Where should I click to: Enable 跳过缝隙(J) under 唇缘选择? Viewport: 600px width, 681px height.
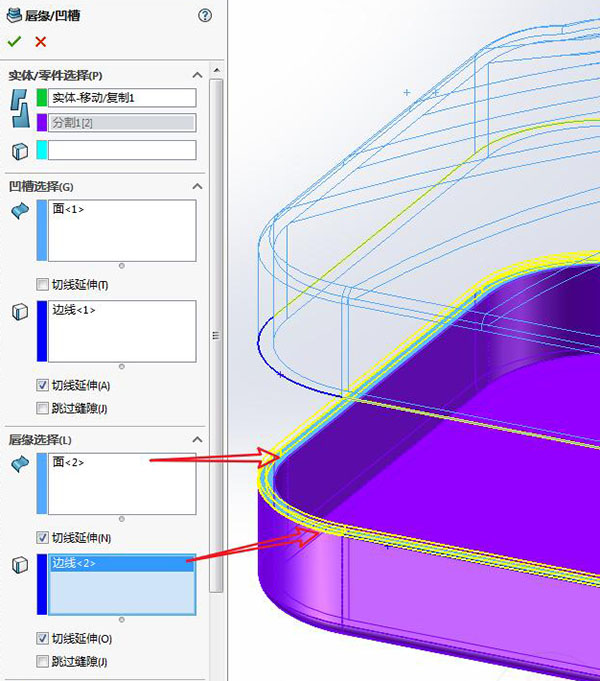coord(42,661)
